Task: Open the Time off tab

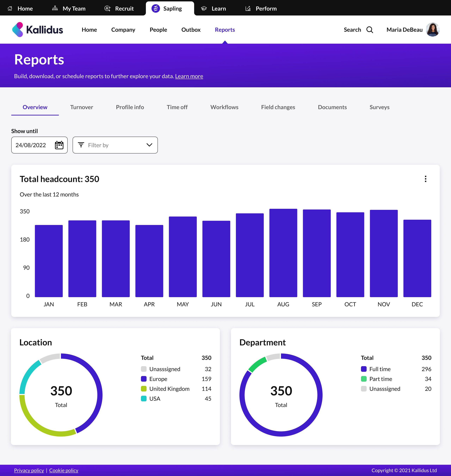Action: click(177, 107)
